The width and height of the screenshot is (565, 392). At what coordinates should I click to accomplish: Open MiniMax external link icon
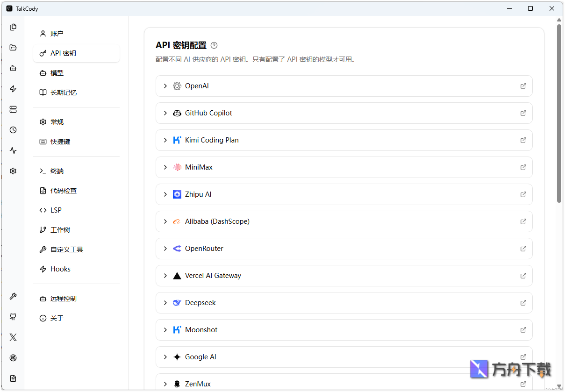[523, 167]
